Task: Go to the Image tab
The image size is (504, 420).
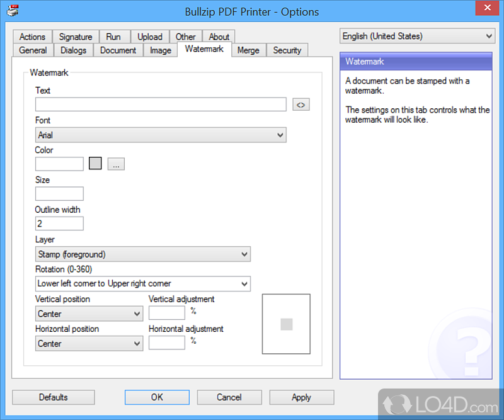Action: [x=161, y=50]
